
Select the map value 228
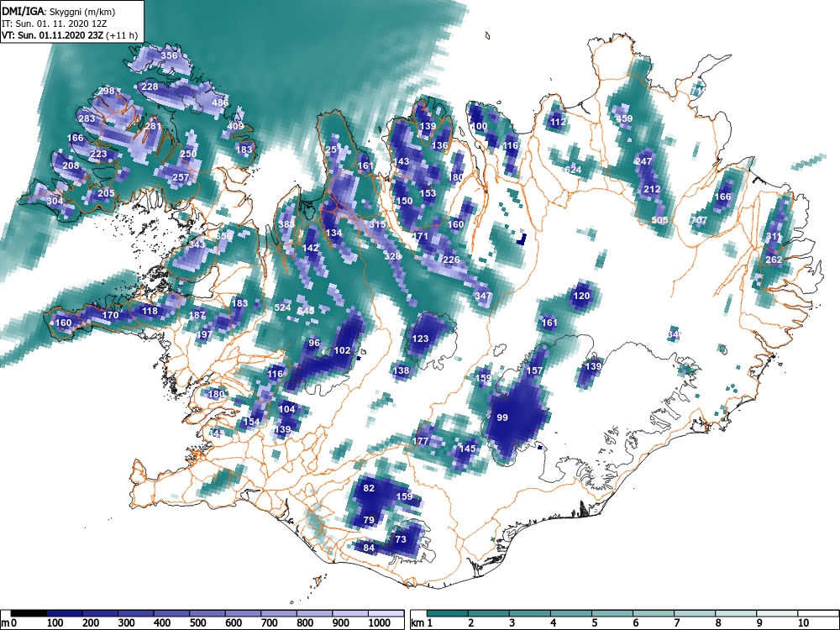(150, 87)
